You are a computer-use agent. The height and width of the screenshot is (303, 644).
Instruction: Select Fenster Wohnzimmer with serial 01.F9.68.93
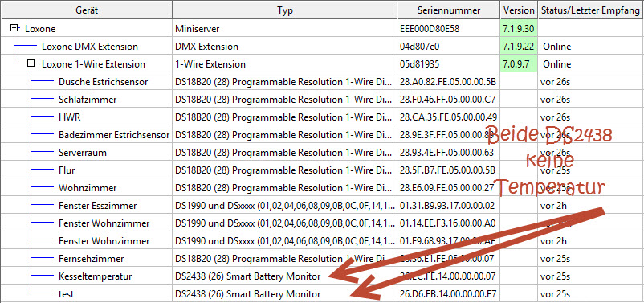(x=104, y=241)
